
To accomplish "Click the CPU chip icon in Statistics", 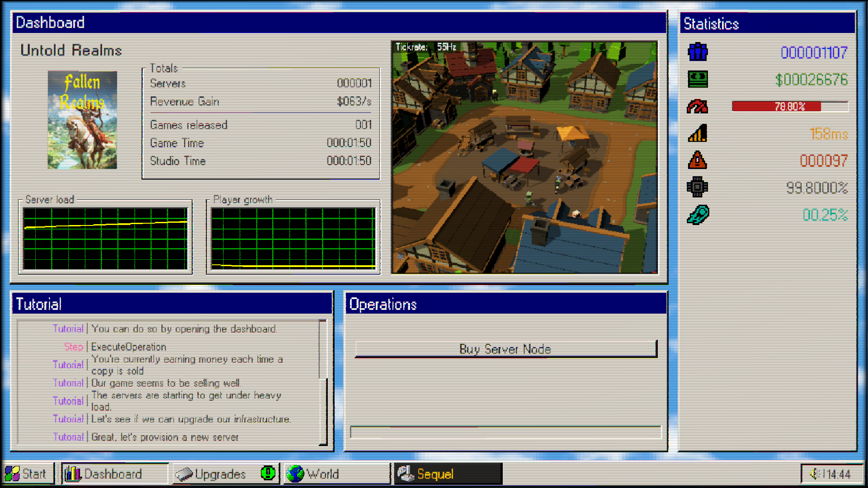I will (698, 187).
